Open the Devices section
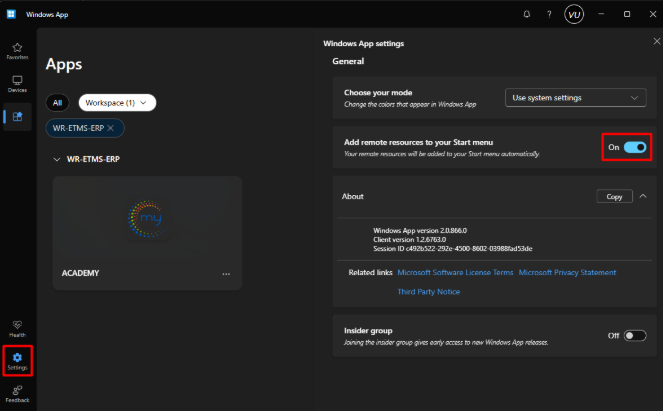This screenshot has width=663, height=411. point(17,83)
